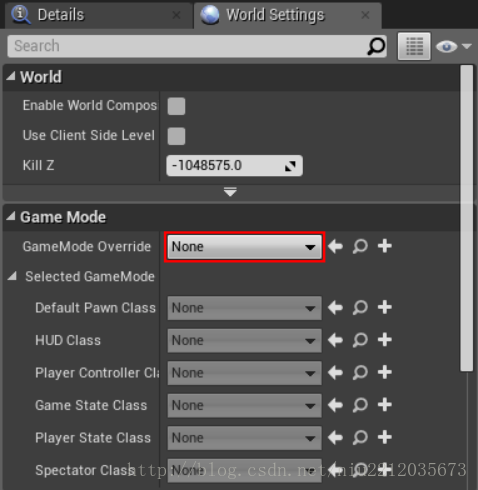Browse Game State Class magnifier icon
Image resolution: width=478 pixels, height=490 pixels.
[x=360, y=405]
